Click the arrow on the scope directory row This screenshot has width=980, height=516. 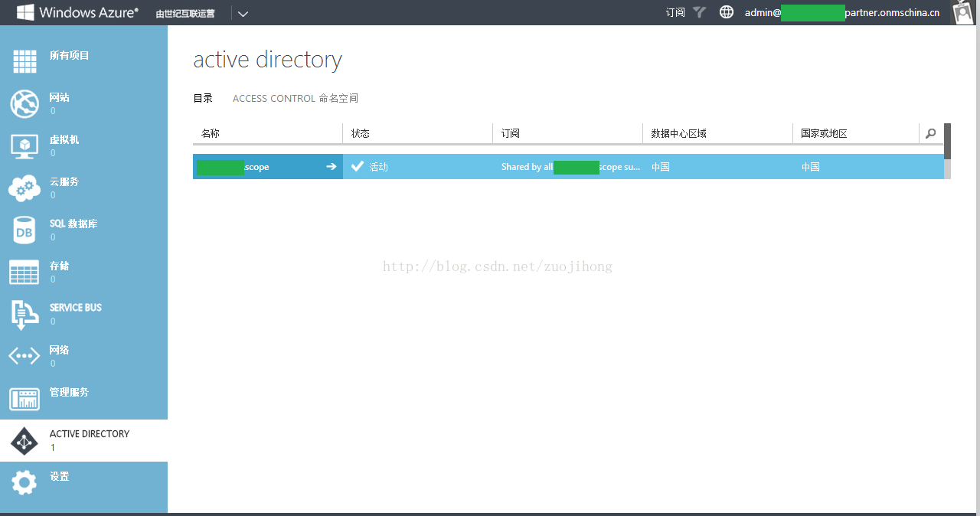pos(331,166)
